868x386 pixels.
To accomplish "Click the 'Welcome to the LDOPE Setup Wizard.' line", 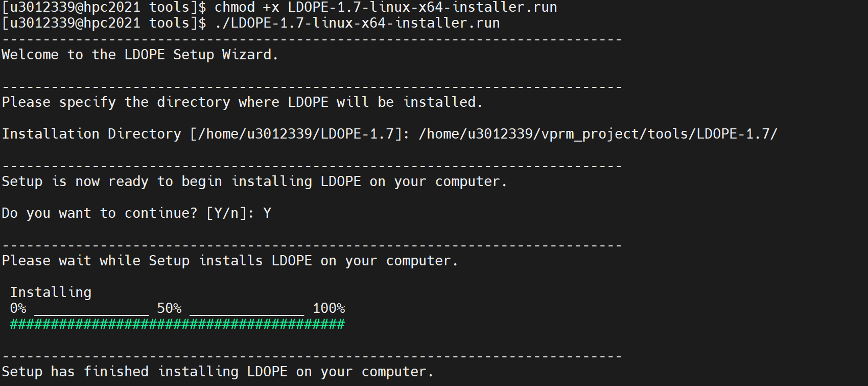I will (x=140, y=55).
